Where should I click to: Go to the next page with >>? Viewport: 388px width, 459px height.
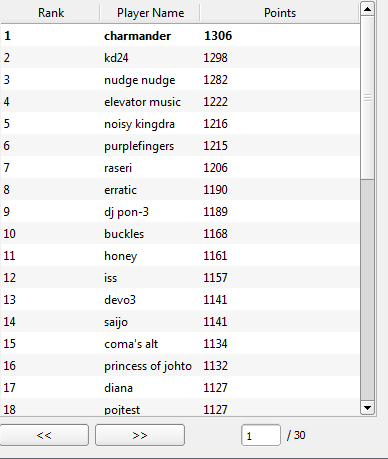(x=140, y=435)
